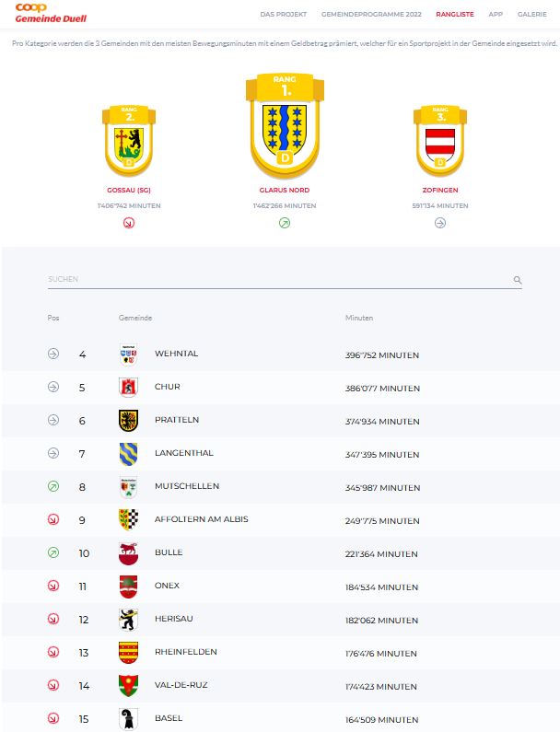Select the Rangliste navigation tab
Viewport: 560px width, 732px height.
point(455,15)
